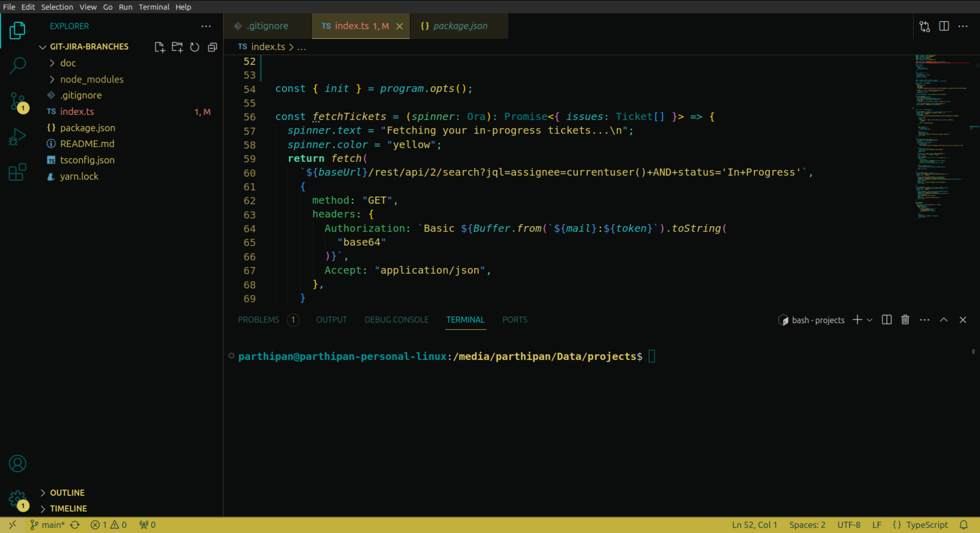Collapse the GIT-JIRA-BRANCHES folder section
The image size is (980, 533).
point(89,47)
